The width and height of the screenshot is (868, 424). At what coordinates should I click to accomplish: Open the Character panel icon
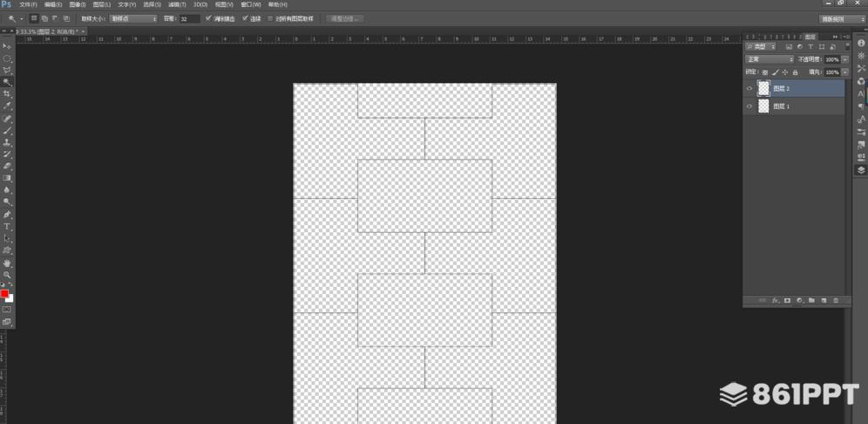click(x=861, y=93)
